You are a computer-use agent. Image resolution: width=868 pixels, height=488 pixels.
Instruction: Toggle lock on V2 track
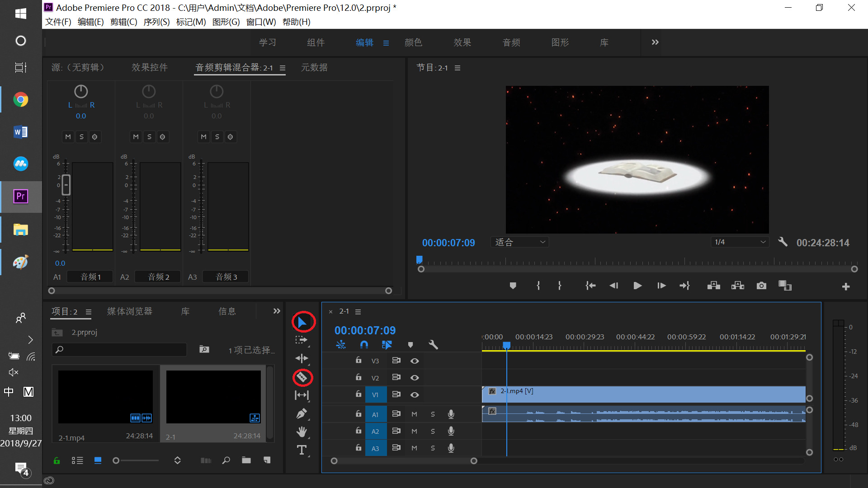click(x=359, y=377)
